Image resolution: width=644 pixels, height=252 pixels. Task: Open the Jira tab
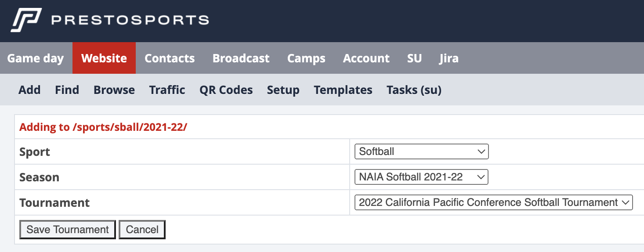coord(449,58)
